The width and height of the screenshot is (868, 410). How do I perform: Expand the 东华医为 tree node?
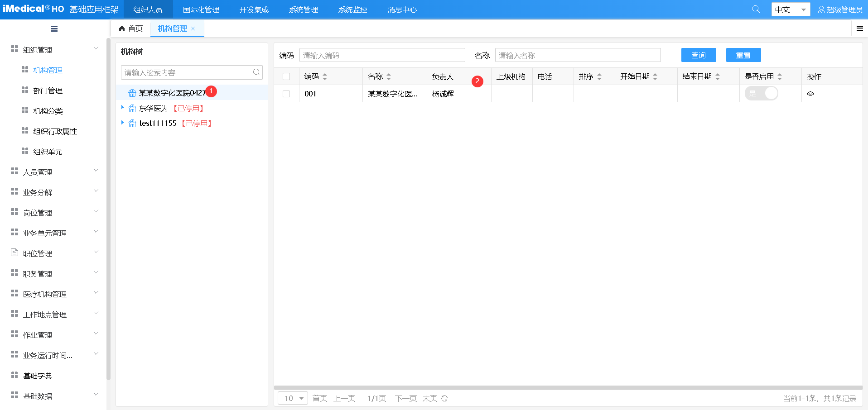pyautogui.click(x=122, y=108)
